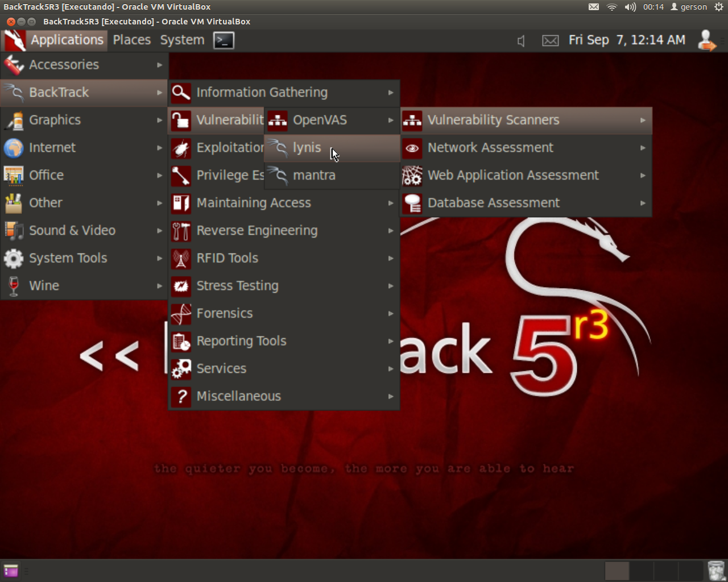The height and width of the screenshot is (582, 728).
Task: Click the Reverse Engineering tools icon
Action: 181,230
